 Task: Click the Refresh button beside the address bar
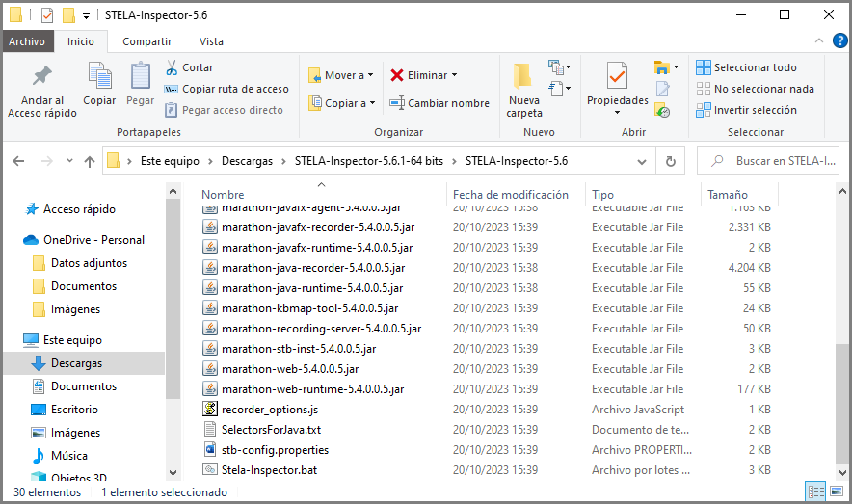point(671,161)
